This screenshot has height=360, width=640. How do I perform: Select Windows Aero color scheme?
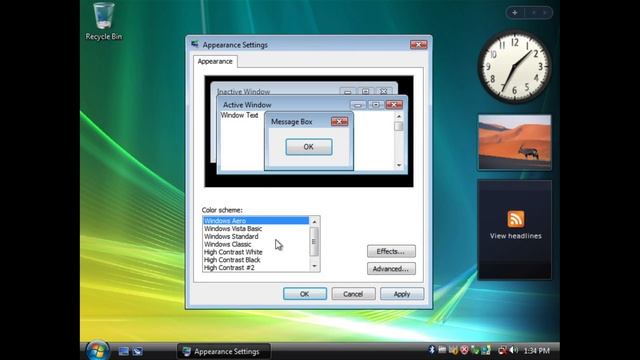coord(256,221)
